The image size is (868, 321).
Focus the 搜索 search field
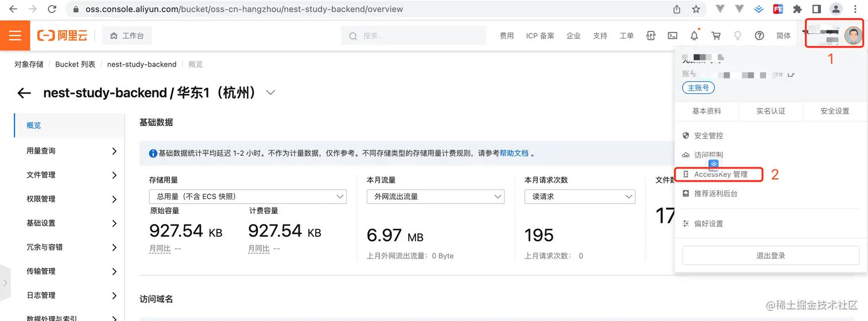click(413, 36)
